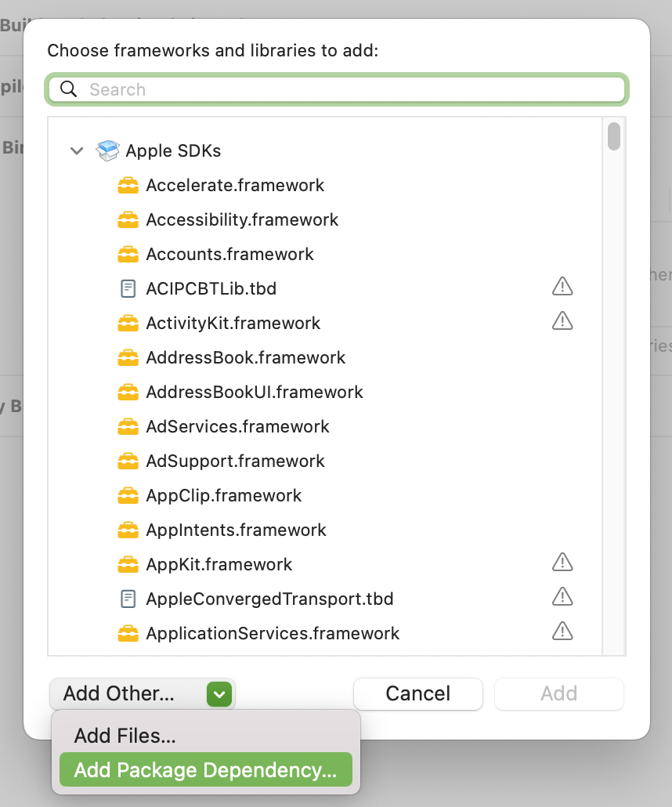The image size is (672, 807).
Task: Click the magnifying glass search icon
Action: 68,89
